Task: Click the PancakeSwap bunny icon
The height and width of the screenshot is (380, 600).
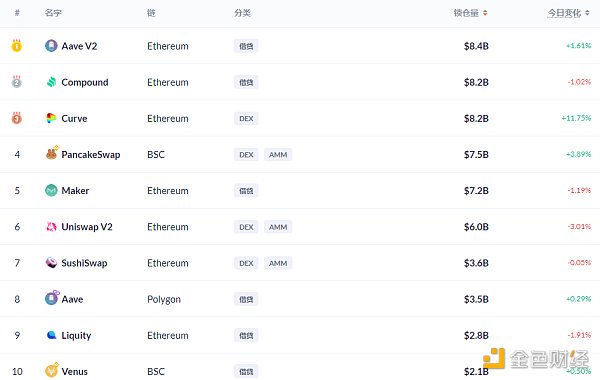Action: 52,153
